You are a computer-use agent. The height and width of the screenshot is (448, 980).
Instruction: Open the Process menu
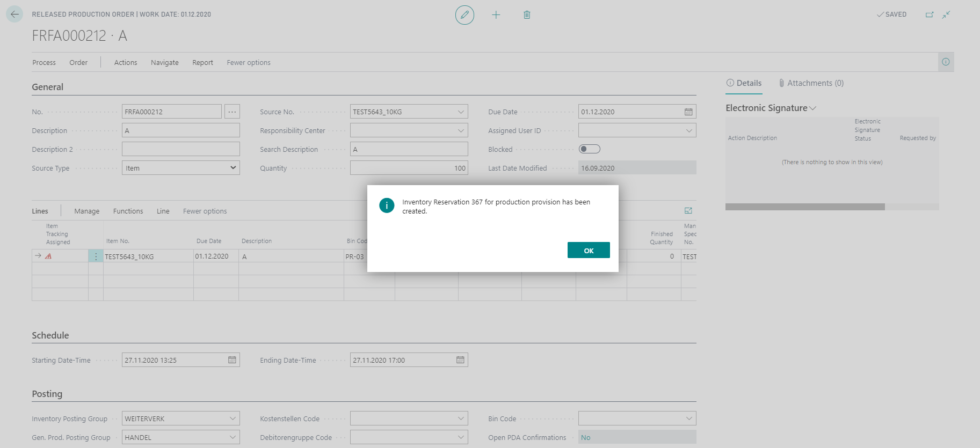coord(44,62)
